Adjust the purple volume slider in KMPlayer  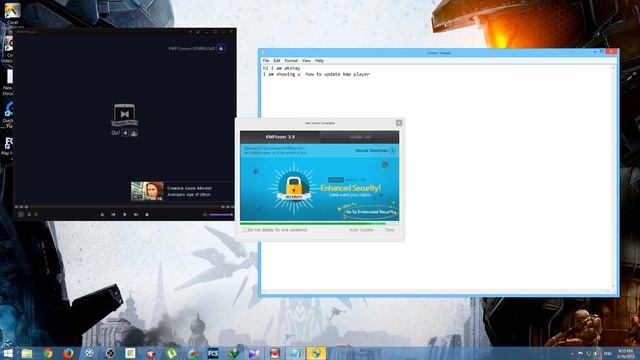[221, 214]
